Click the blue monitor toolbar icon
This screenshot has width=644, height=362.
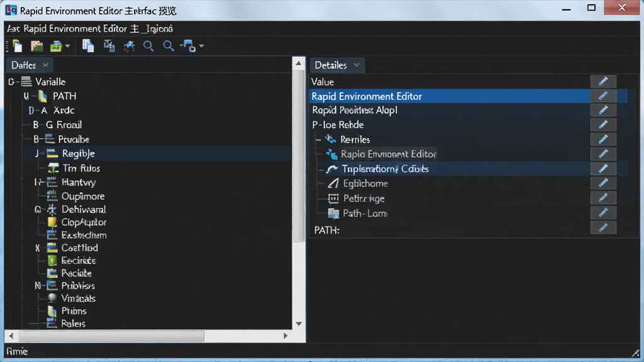(x=189, y=46)
